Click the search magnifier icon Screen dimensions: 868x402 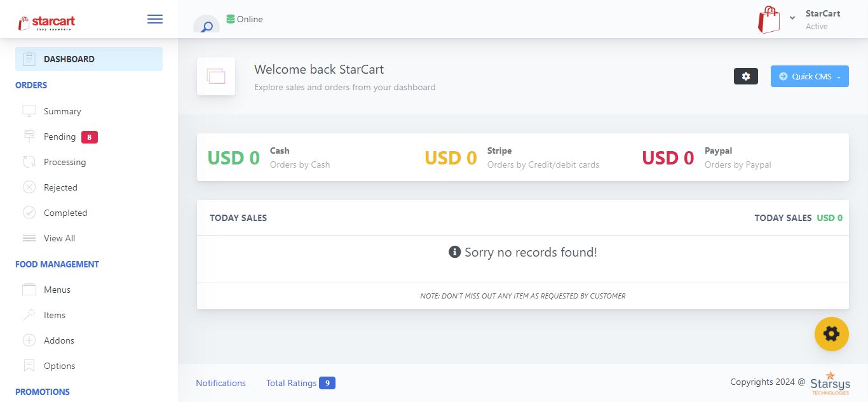pyautogui.click(x=207, y=27)
